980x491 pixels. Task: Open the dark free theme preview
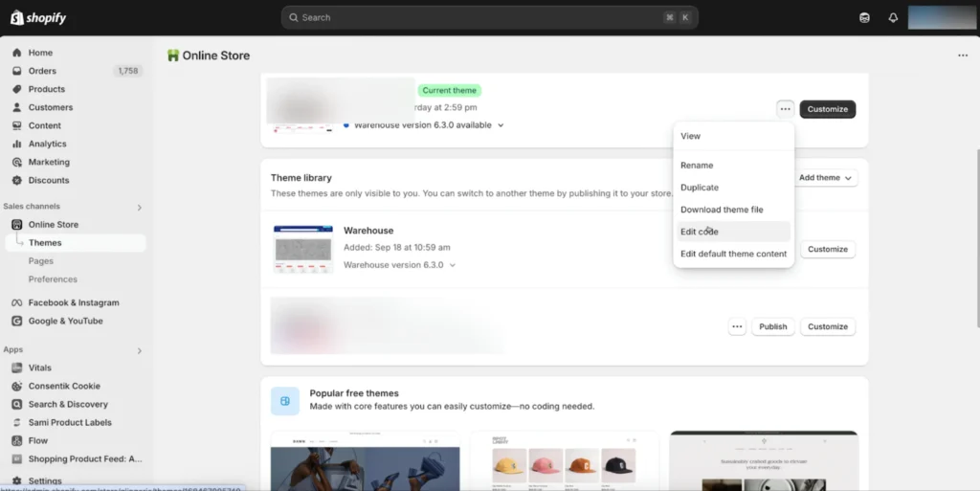(764, 461)
